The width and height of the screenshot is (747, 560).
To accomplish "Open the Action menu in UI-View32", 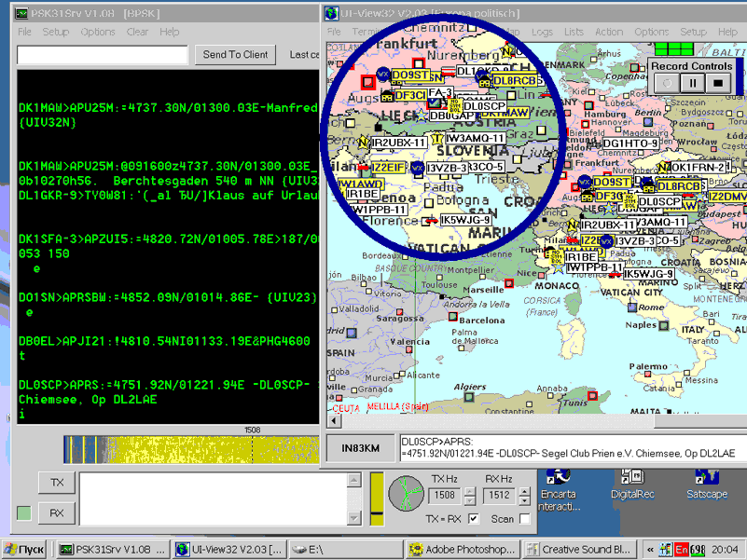I will coord(609,32).
